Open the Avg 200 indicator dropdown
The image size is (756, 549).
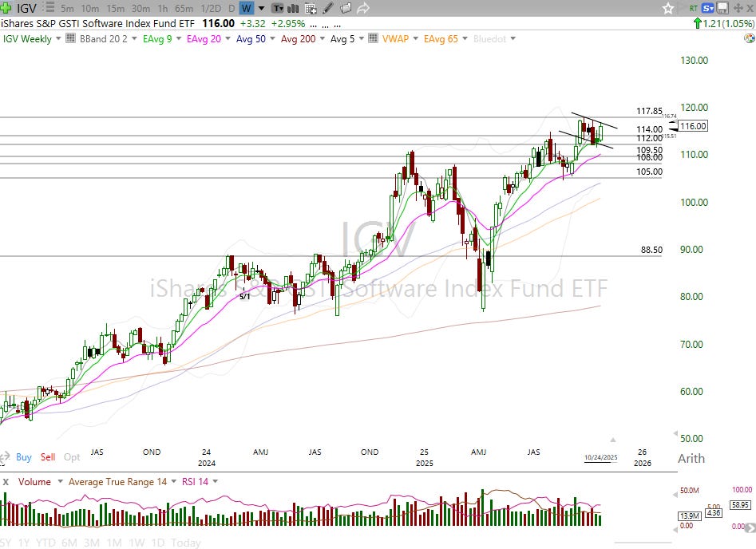coord(322,38)
